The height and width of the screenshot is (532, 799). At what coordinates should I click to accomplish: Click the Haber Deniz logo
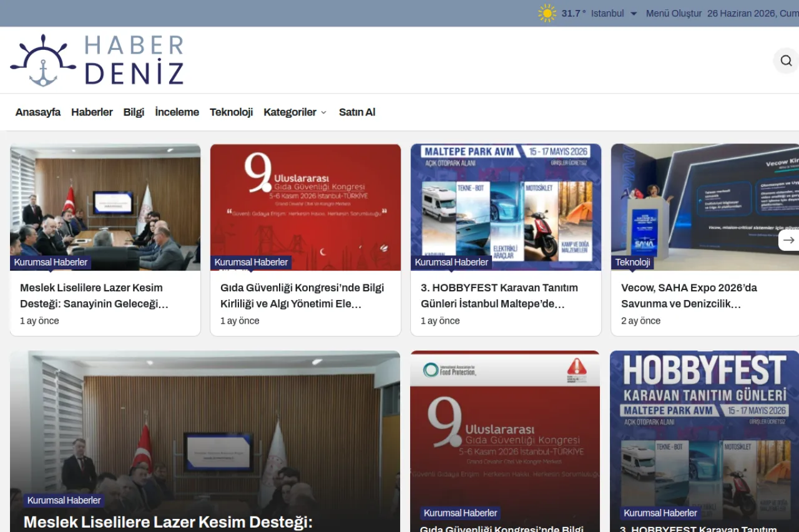pos(97,60)
